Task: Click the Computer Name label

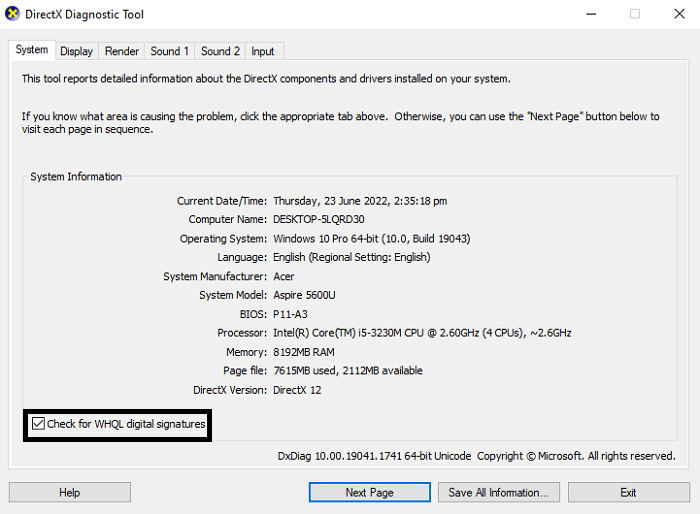Action: [228, 219]
